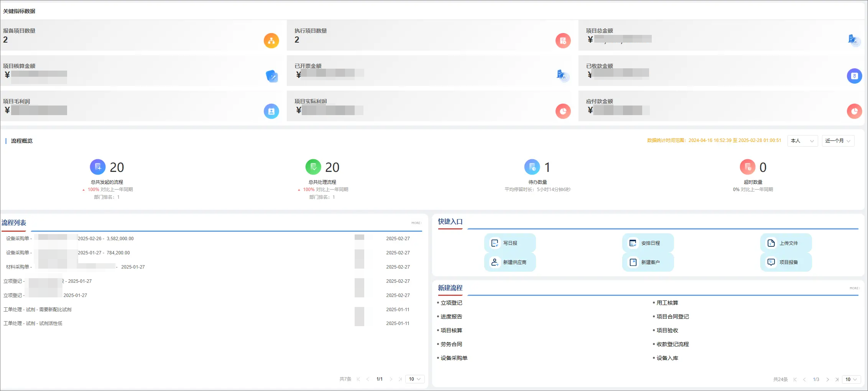Start a new 立项登记 workflow
Screen dimensions: 868x391
451,303
